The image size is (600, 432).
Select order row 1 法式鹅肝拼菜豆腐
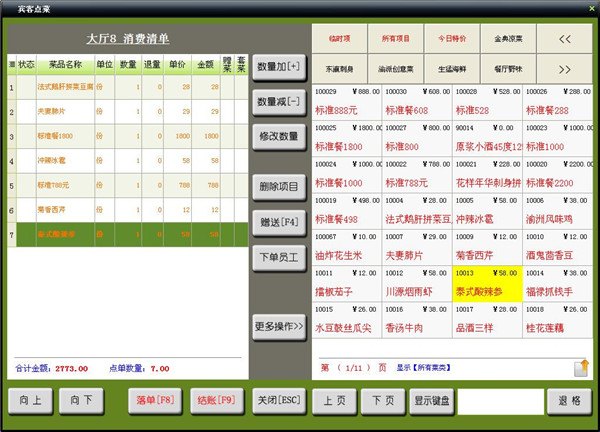click(x=128, y=87)
